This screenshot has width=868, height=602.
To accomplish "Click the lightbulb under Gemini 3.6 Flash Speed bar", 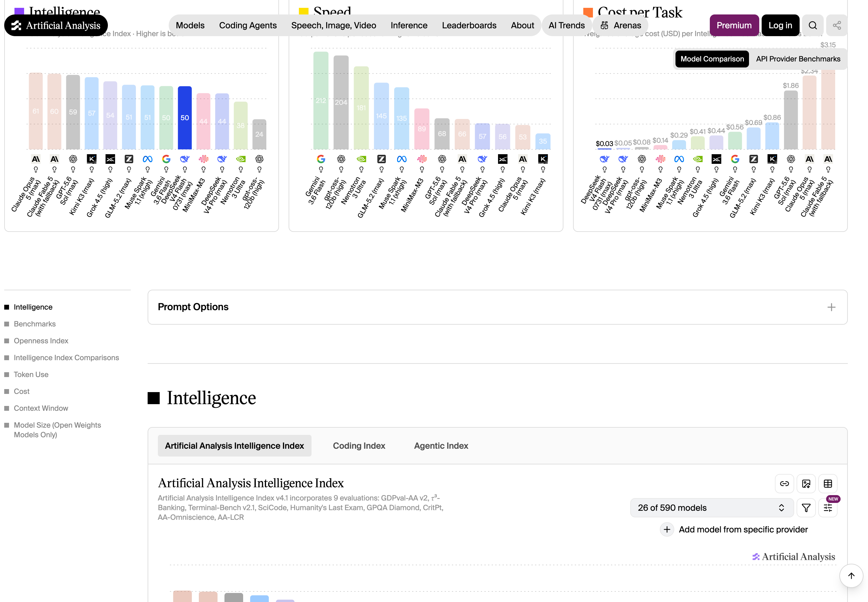I will click(321, 170).
